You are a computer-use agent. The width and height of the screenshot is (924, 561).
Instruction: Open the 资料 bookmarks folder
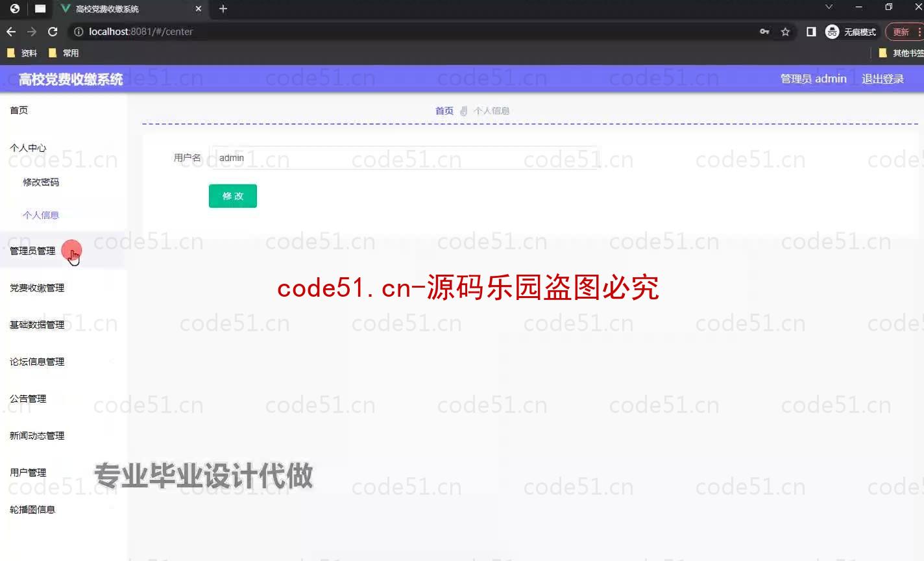[x=22, y=53]
